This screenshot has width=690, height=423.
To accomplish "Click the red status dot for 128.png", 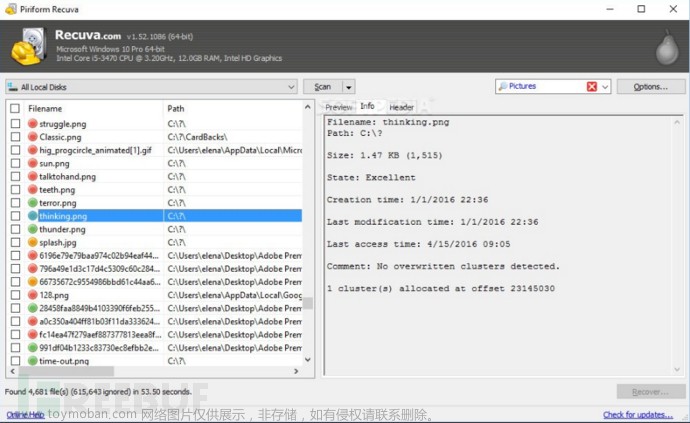I will tap(33, 295).
